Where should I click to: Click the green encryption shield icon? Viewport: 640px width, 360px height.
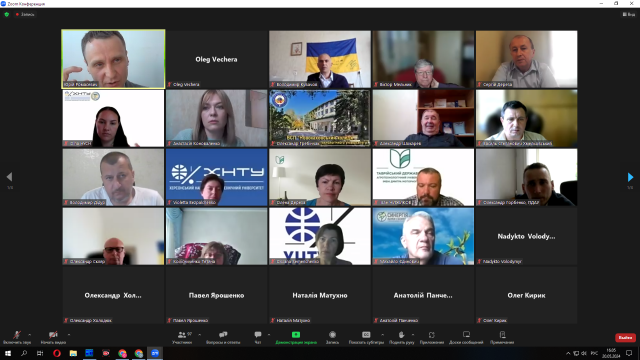click(x=7, y=14)
